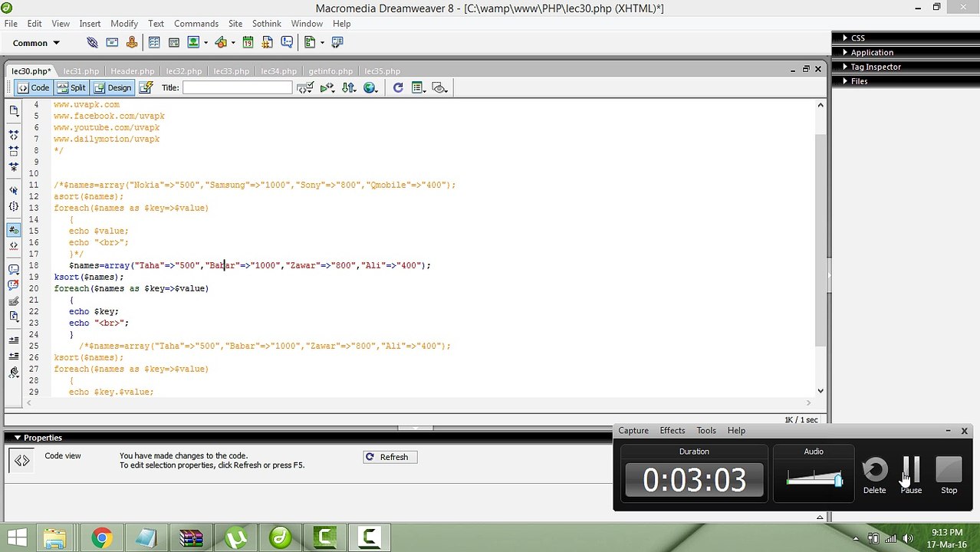Screen dimensions: 980x552
Task: Switch to the lec31.php tab
Action: tap(81, 71)
